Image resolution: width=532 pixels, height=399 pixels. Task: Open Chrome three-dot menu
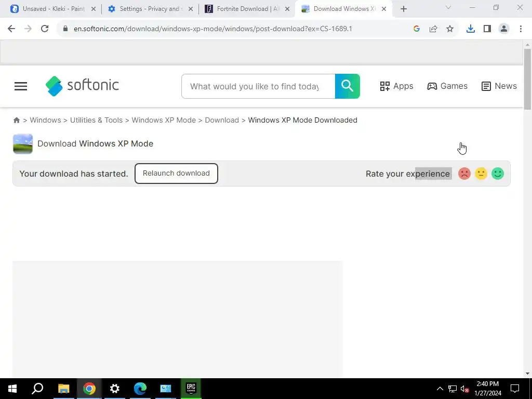(521, 29)
